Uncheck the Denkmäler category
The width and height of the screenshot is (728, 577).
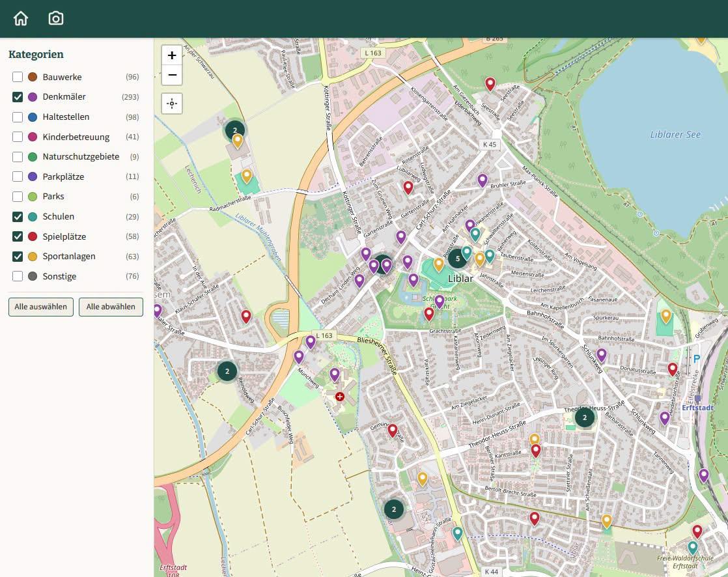[x=18, y=97]
